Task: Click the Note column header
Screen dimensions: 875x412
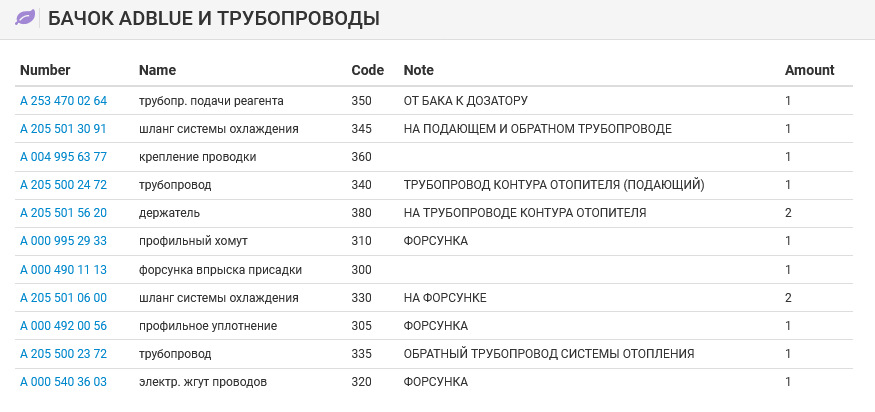Action: click(419, 70)
